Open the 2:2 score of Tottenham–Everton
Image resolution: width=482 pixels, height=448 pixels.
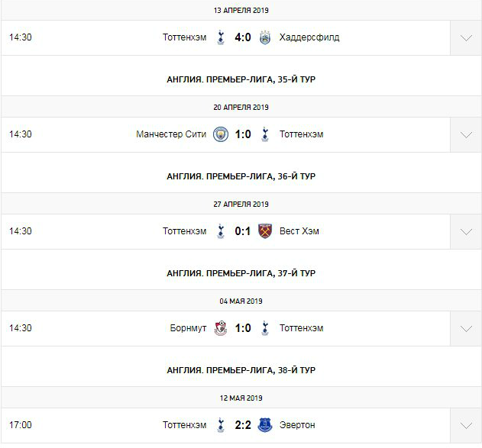tap(242, 425)
